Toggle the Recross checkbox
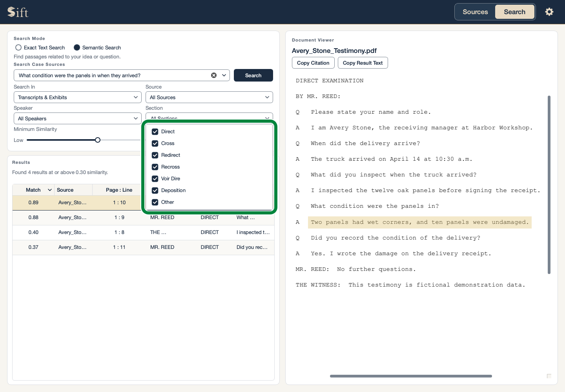565x392 pixels. pos(155,167)
